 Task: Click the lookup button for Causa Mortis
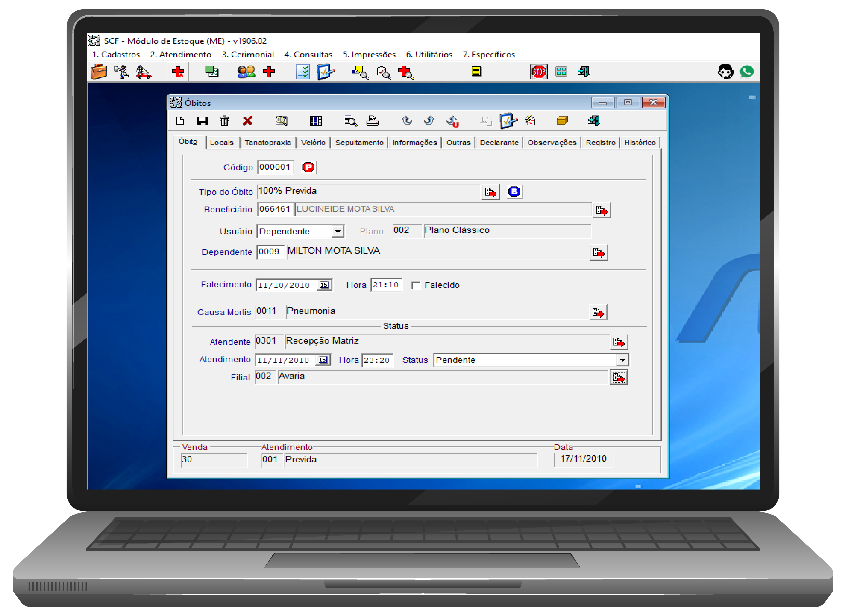(x=598, y=313)
